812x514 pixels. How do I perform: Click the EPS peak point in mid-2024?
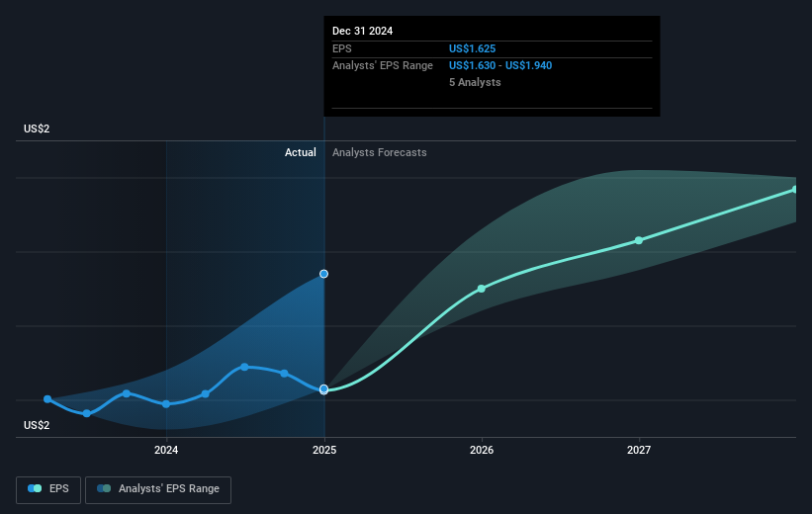244,367
